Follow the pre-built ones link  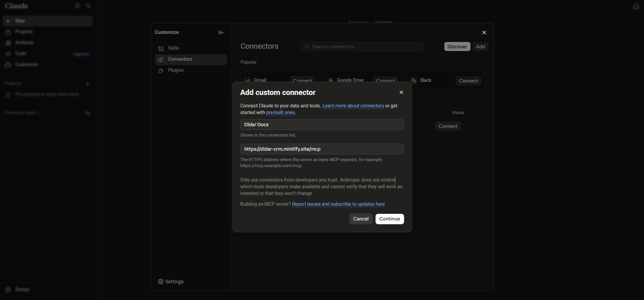coord(280,112)
